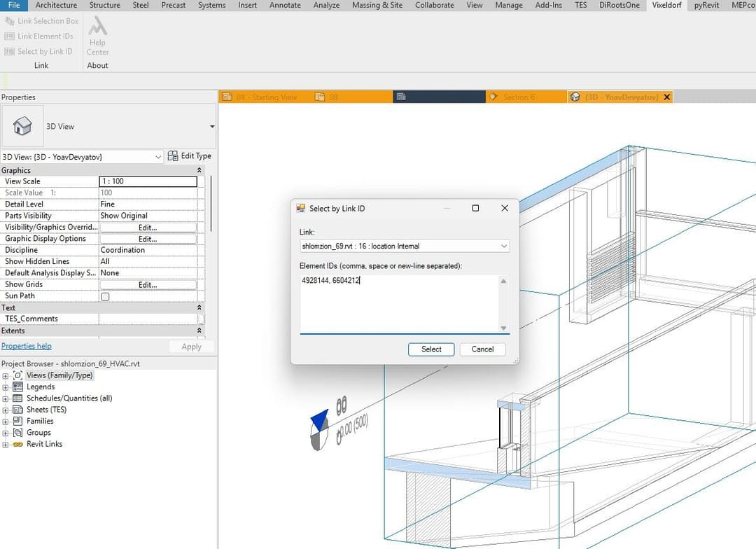This screenshot has width=756, height=549.
Task: Toggle the Sun Path checkbox
Action: click(x=105, y=296)
